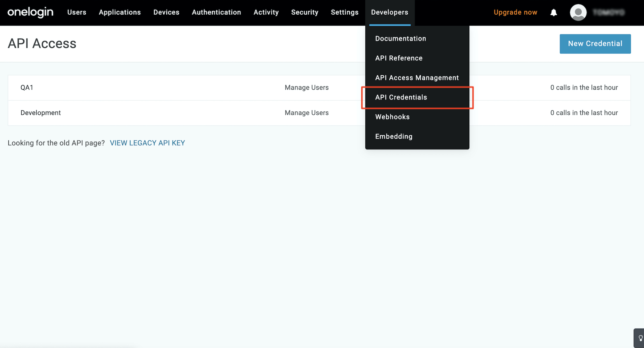Open the Users menu

coord(77,12)
